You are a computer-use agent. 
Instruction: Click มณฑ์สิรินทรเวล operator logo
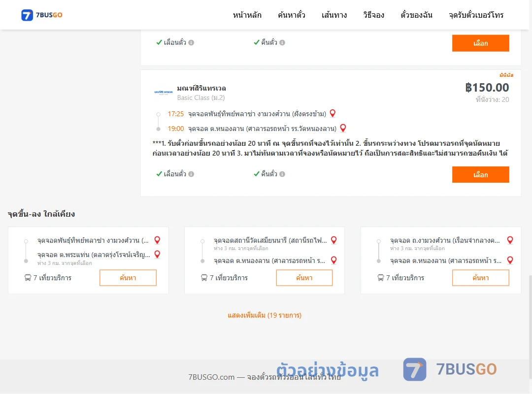point(164,92)
